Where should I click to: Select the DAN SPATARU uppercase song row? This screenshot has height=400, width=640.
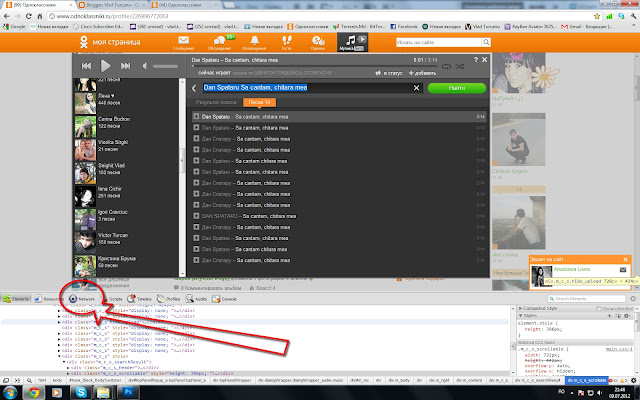339,216
